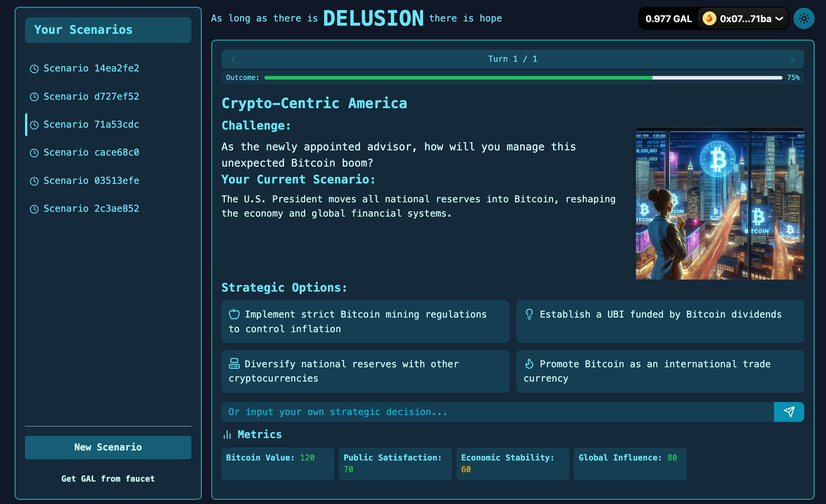Click the clock icon beside Scenario 71a53cdc
826x504 pixels.
[x=34, y=125]
